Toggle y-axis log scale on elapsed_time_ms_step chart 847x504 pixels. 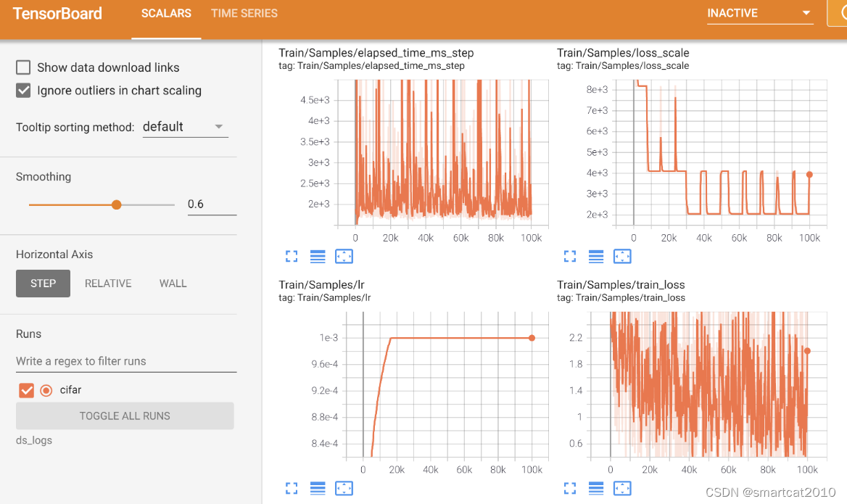pos(318,257)
